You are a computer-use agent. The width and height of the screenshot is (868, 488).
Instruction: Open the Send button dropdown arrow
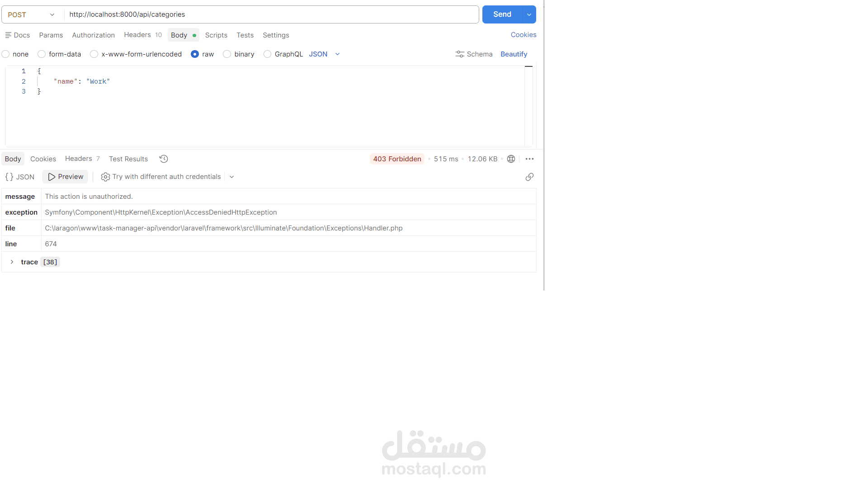pyautogui.click(x=529, y=14)
